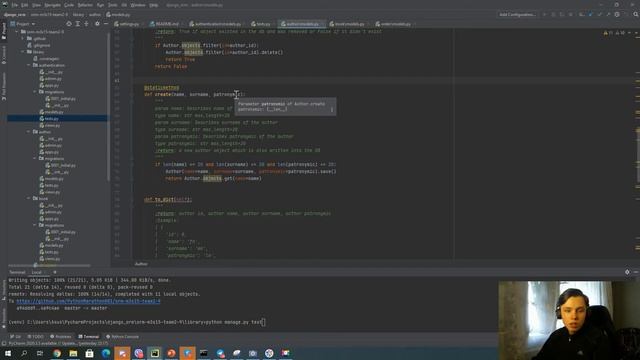Viewport: 640px width, 360px height.
Task: Click the Project tool window side tab
Action: click(4, 31)
